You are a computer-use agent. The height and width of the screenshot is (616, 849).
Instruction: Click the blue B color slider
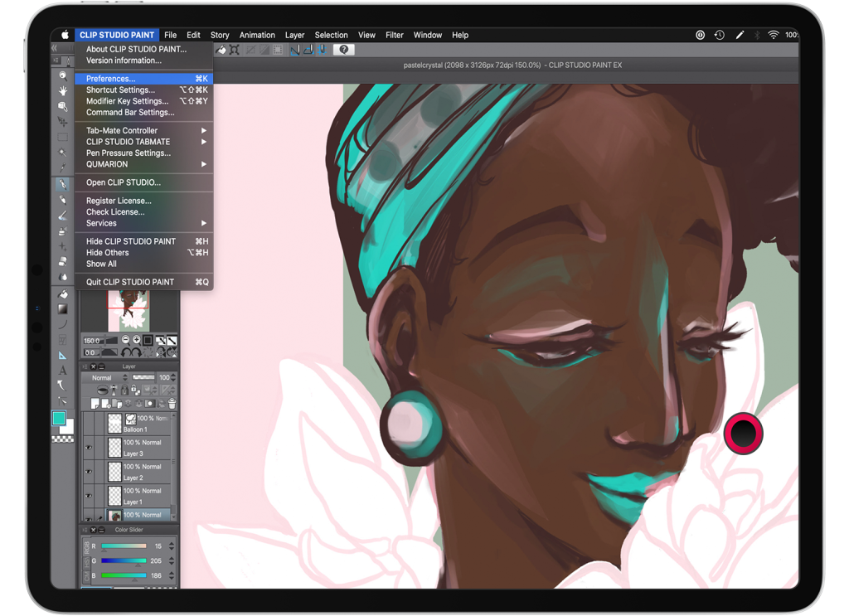[124, 575]
